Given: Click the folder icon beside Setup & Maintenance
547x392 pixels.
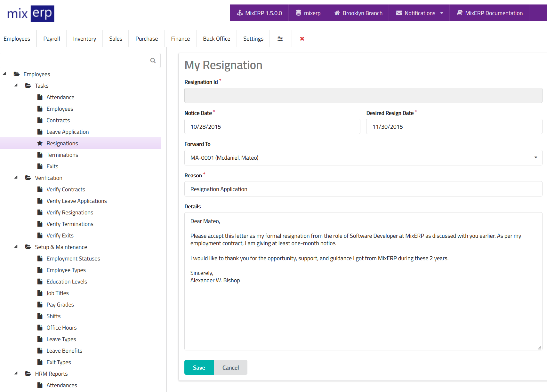Looking at the screenshot, I should point(28,247).
